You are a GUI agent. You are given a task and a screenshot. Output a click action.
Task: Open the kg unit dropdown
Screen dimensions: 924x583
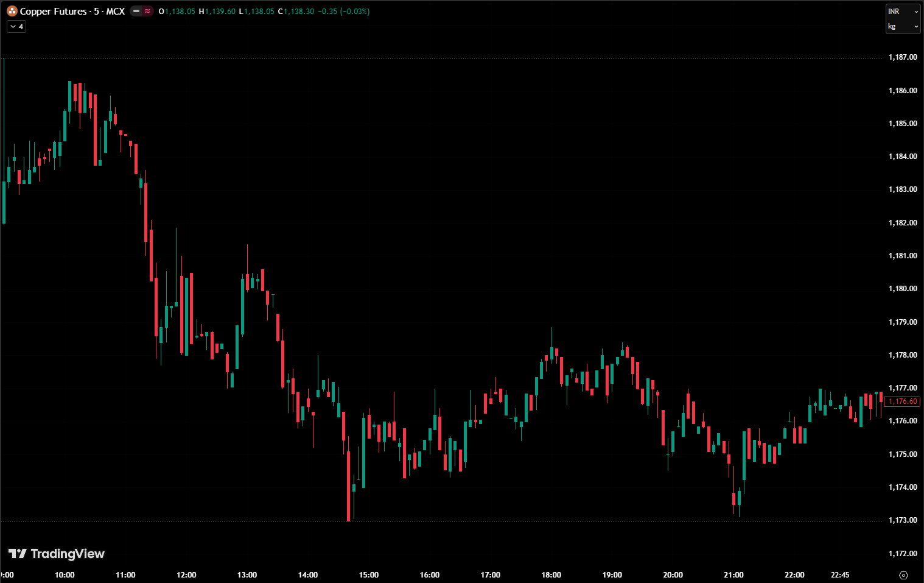(x=903, y=26)
